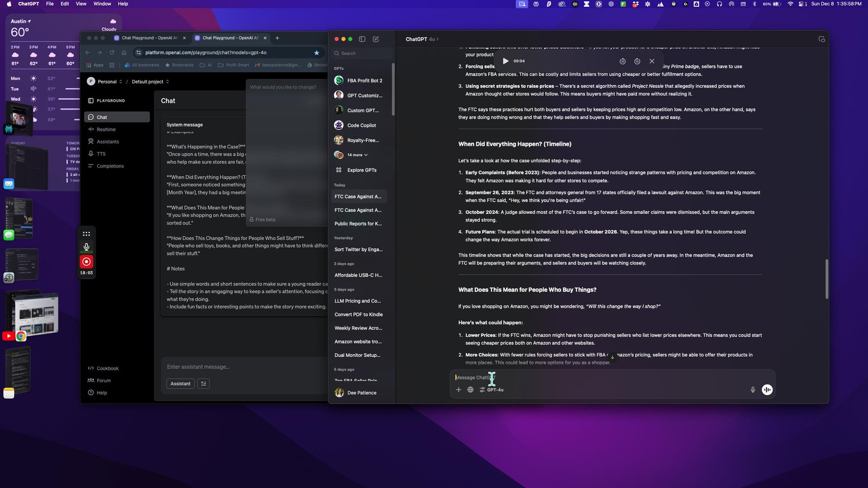Open chat Sort Twitter by Enga...
Image resolution: width=868 pixels, height=488 pixels.
click(359, 249)
